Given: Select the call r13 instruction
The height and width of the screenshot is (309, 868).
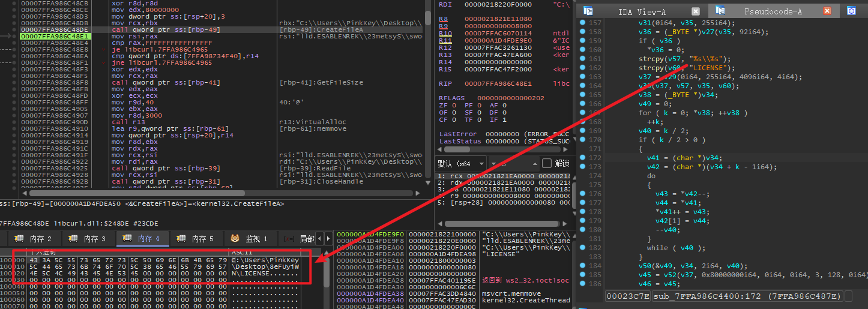Looking at the screenshot, I should [x=128, y=122].
